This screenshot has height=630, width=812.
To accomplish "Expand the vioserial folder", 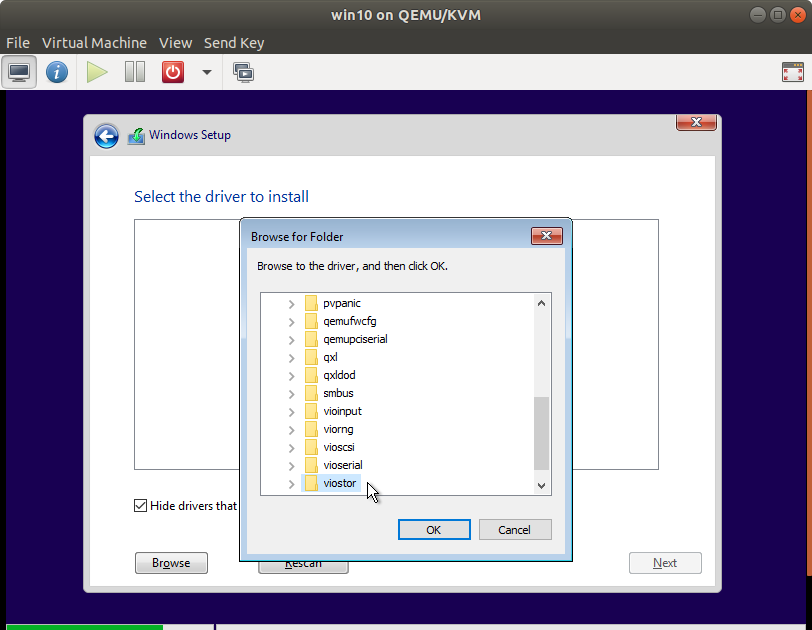I will [x=290, y=465].
